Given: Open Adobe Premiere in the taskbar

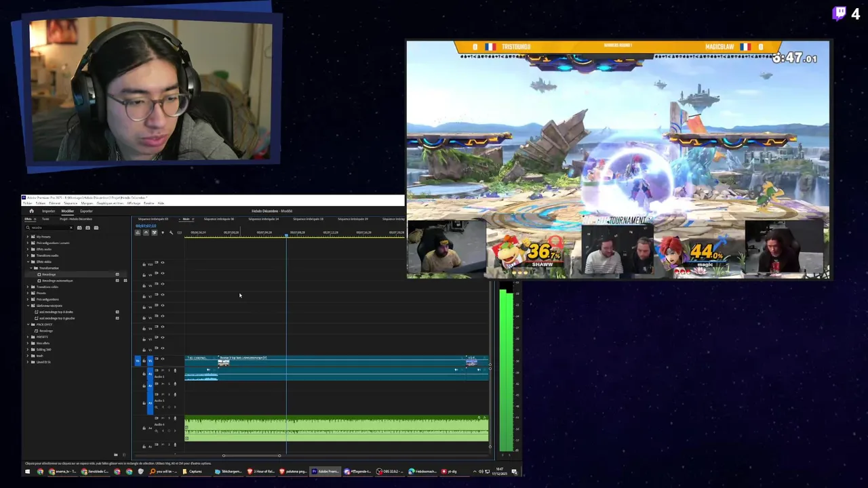Looking at the screenshot, I should (x=325, y=471).
